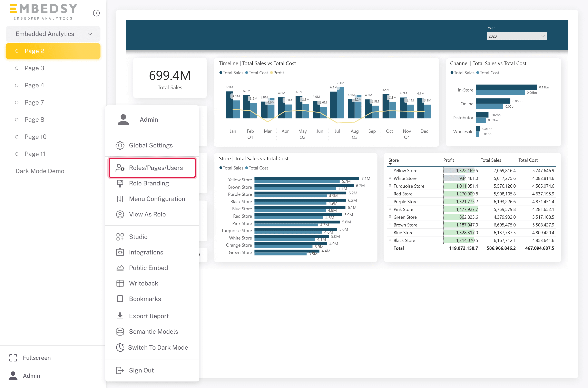Viewport: 588px width, 388px height.
Task: Click the Public Embed chart icon
Action: 120,268
